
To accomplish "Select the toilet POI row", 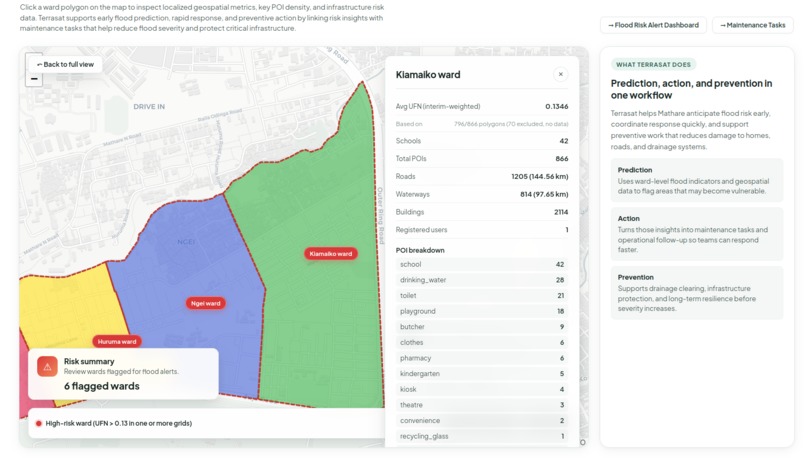I will click(482, 296).
